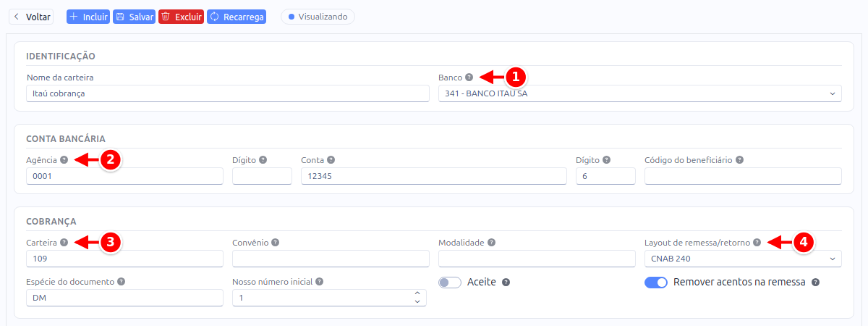Click the empty Dígito field after Agência
868x326 pixels.
click(262, 176)
